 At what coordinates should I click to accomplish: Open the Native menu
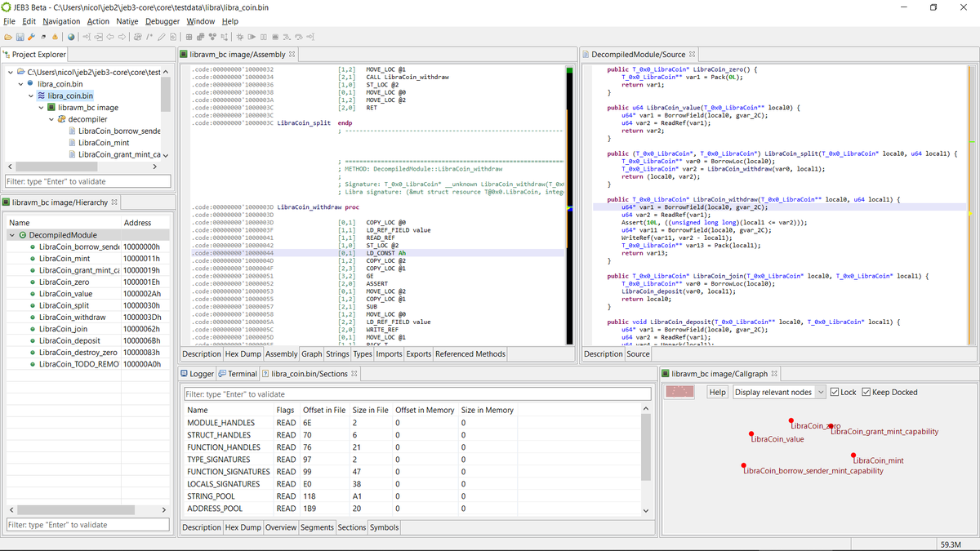[127, 21]
